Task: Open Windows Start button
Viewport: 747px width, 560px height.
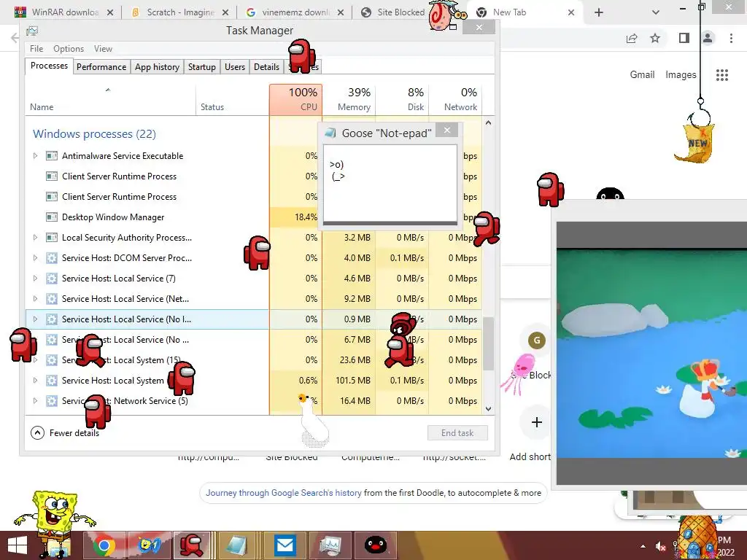Action: click(x=18, y=545)
